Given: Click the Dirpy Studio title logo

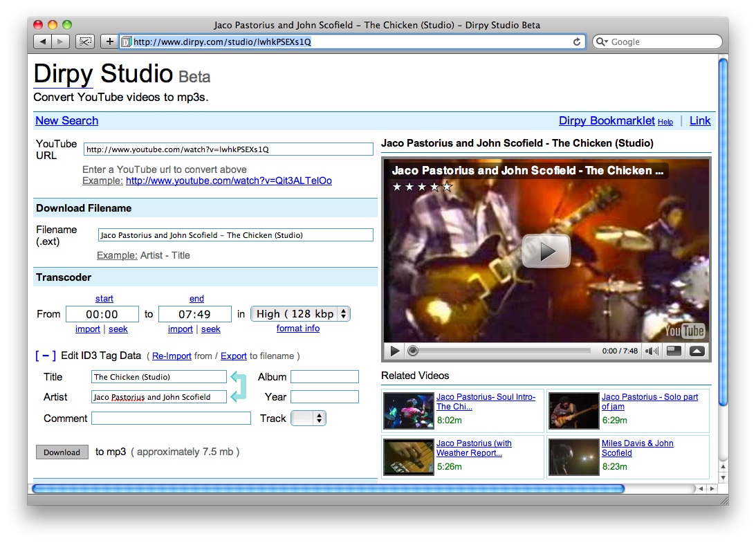Looking at the screenshot, I should pos(103,74).
